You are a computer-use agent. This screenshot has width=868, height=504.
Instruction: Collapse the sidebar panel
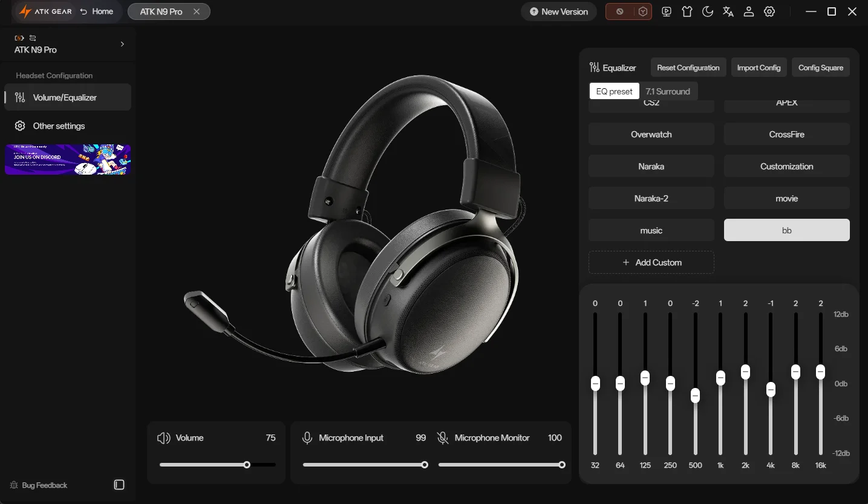pos(119,485)
